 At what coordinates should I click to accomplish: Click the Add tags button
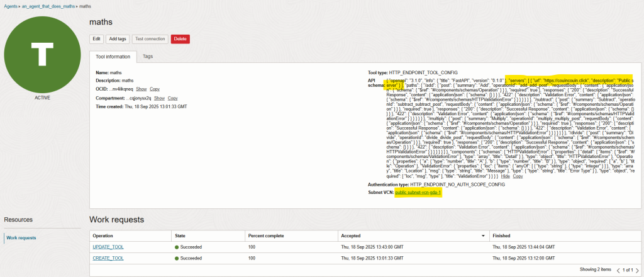point(118,38)
